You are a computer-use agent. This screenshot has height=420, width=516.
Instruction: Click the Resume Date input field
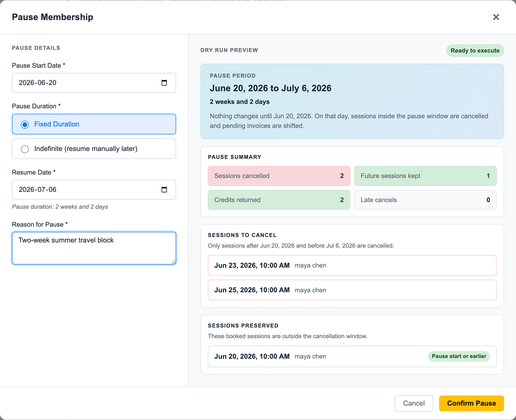[94, 190]
